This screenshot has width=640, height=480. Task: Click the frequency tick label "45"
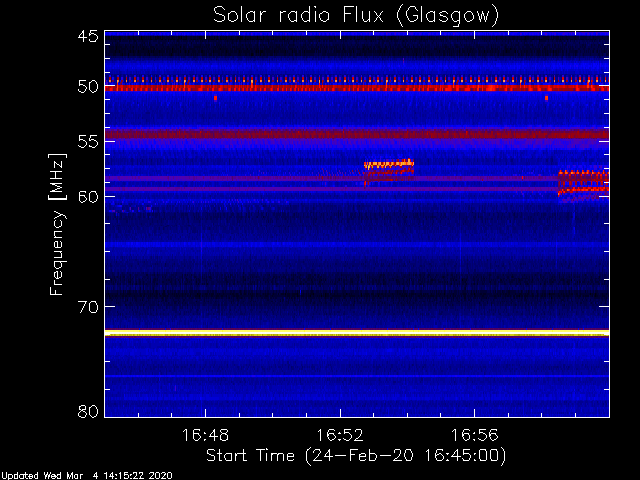point(88,36)
